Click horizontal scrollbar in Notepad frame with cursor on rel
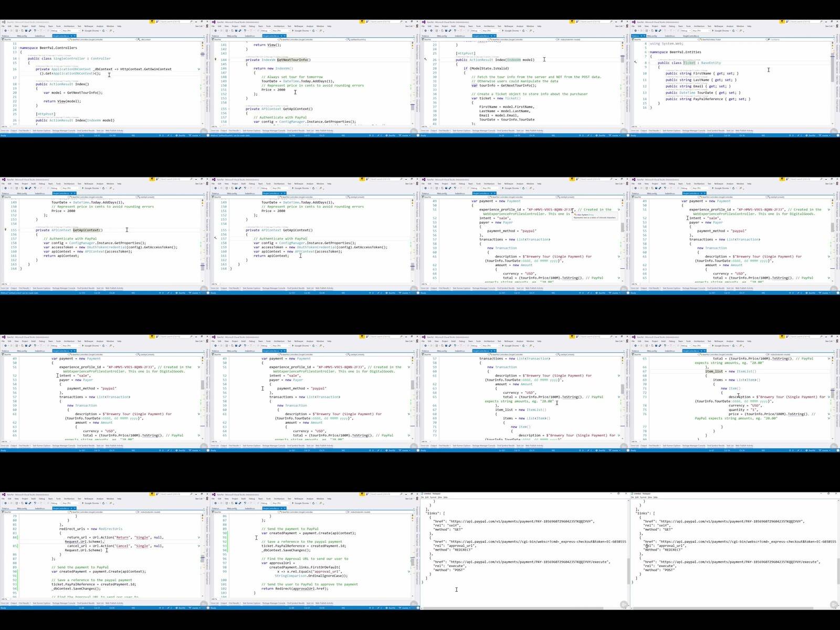 coord(723,608)
